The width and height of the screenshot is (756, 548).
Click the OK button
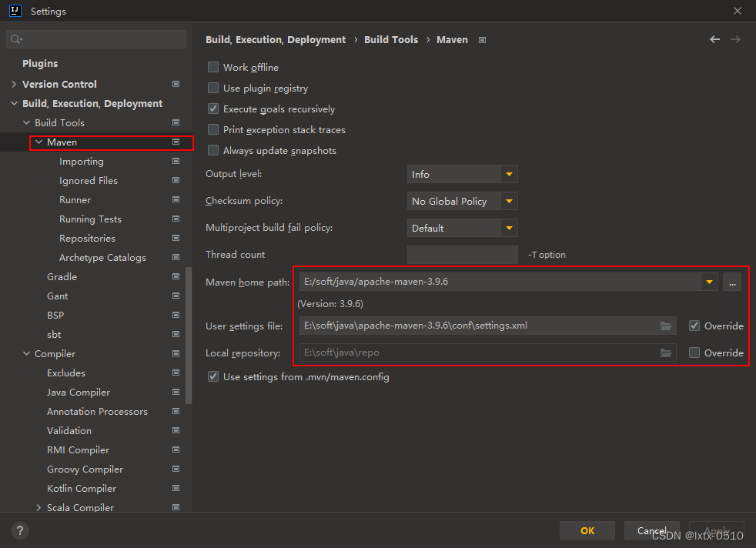(587, 530)
